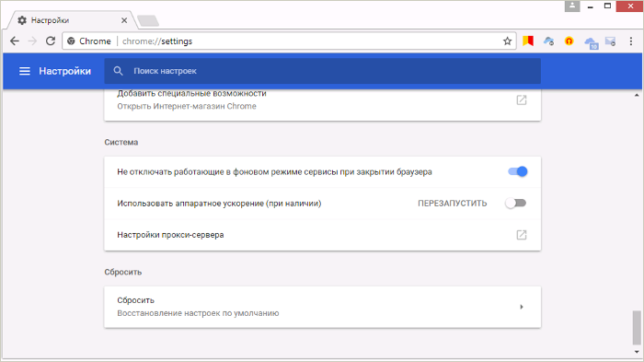Click the orange circular extension icon
This screenshot has height=362, width=644.
point(569,41)
